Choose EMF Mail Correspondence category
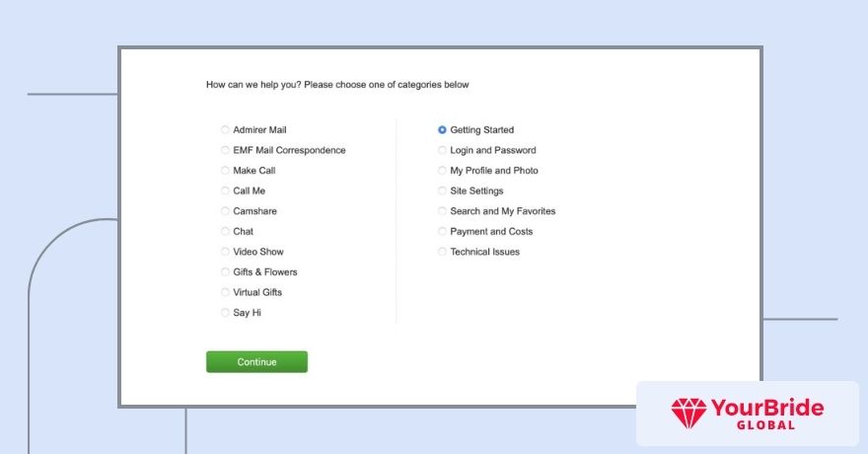This screenshot has height=454, width=868. (x=225, y=150)
